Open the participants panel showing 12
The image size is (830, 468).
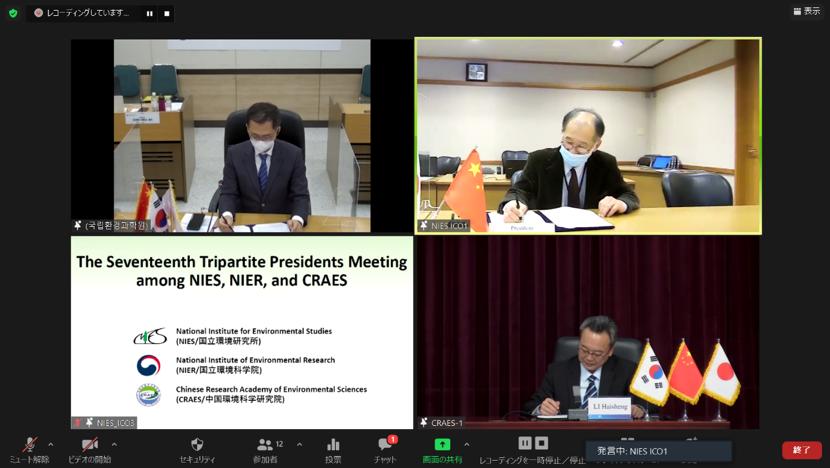coord(265,449)
